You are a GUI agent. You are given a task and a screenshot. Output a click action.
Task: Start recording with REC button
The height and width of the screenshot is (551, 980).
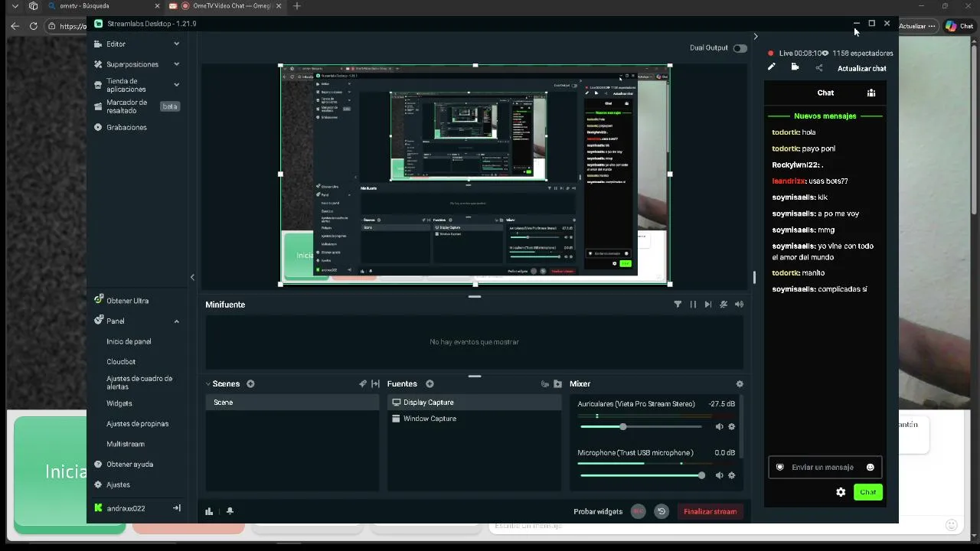point(638,511)
